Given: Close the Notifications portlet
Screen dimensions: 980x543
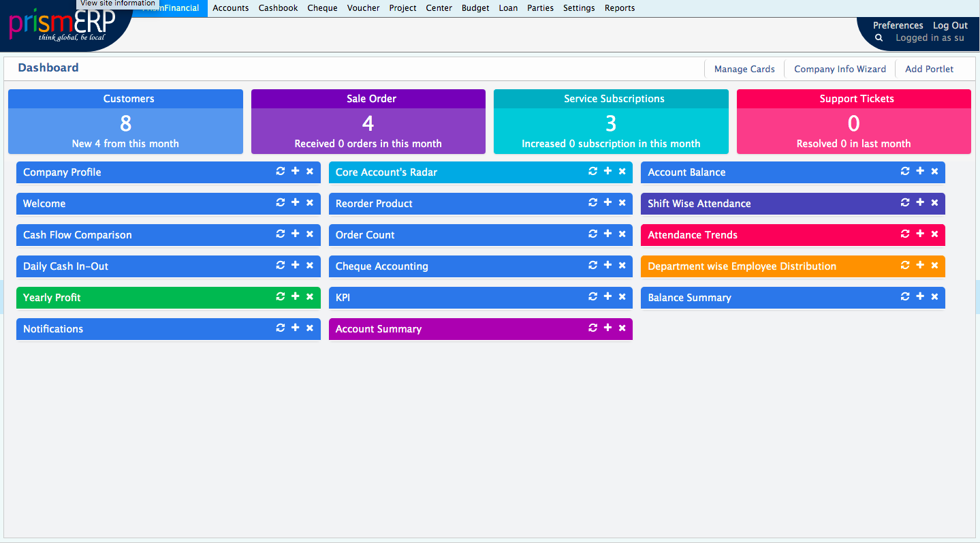Looking at the screenshot, I should coord(310,328).
